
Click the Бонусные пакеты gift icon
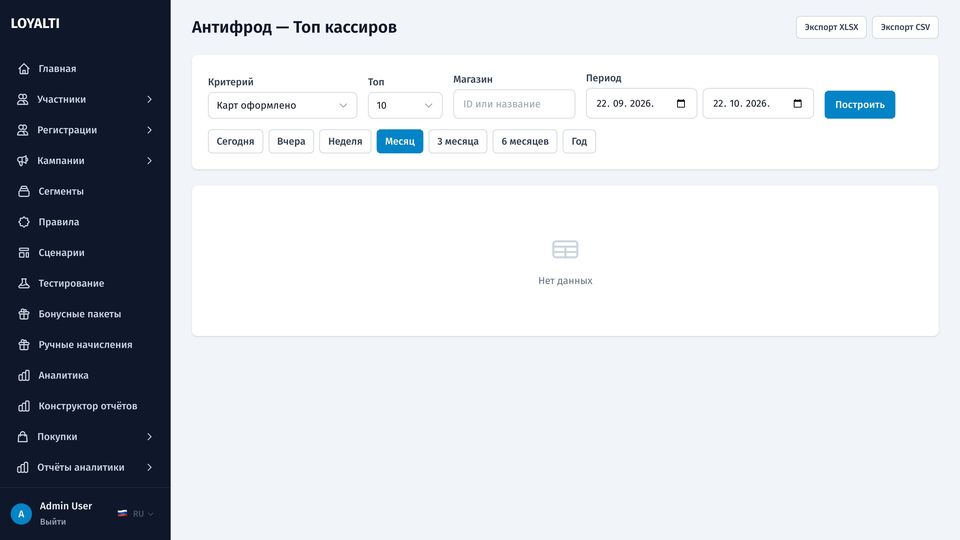pos(24,313)
